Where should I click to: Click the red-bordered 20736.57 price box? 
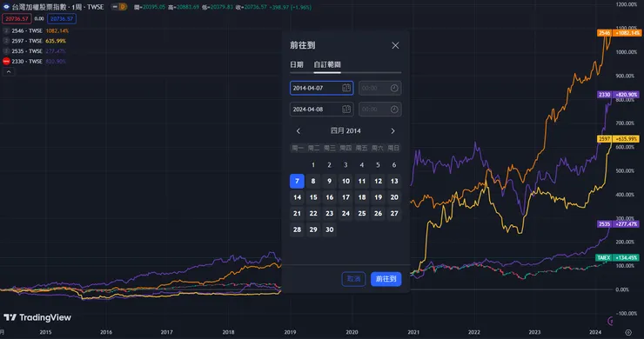[x=17, y=19]
